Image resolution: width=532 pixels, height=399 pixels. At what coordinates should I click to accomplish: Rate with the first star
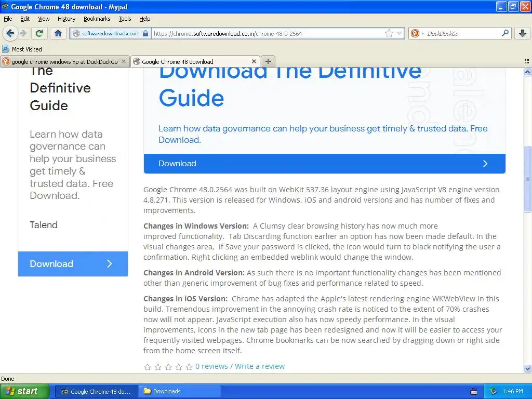[x=147, y=367]
